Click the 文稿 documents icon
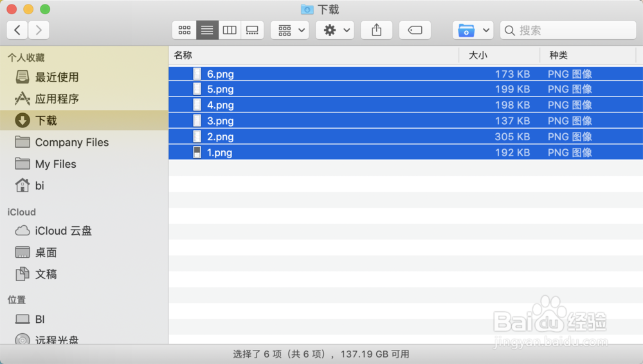Screen dimensions: 643x364 22,274
